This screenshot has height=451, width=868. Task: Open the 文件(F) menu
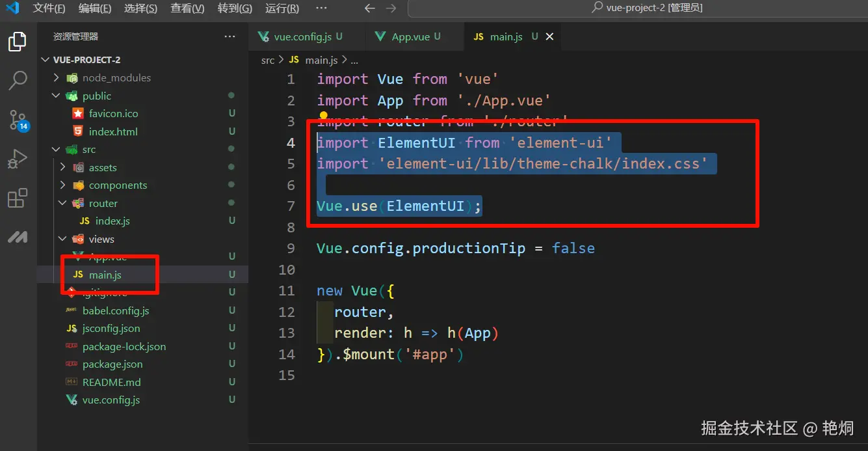(49, 8)
